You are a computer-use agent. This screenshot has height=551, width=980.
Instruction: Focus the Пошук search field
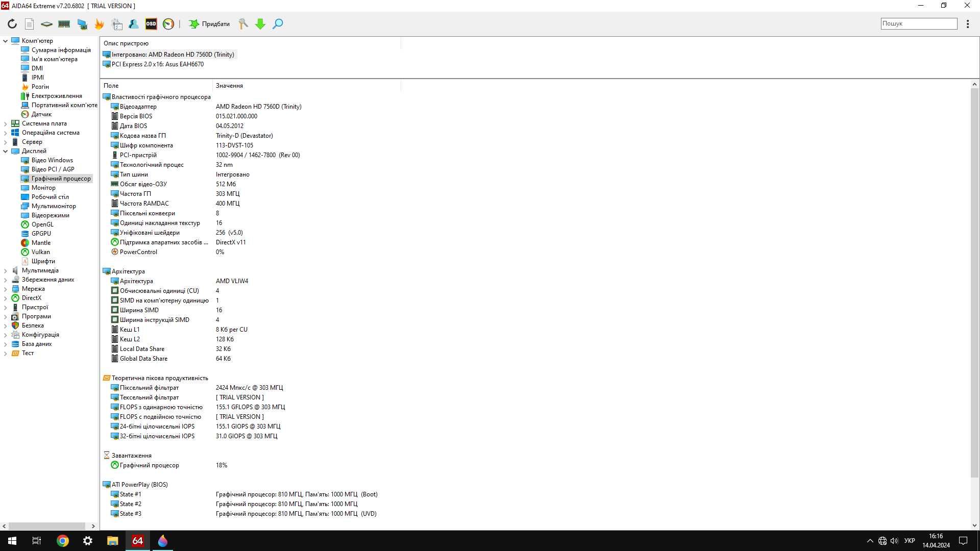[919, 23]
